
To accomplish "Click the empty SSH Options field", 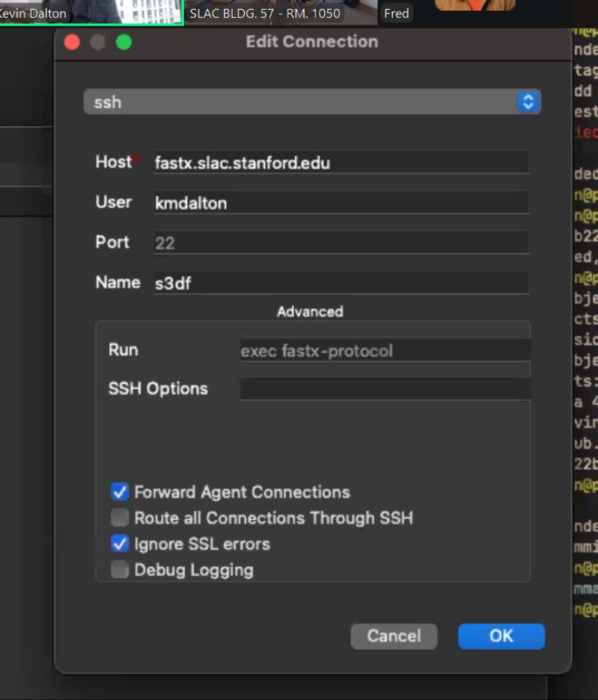I will click(385, 389).
